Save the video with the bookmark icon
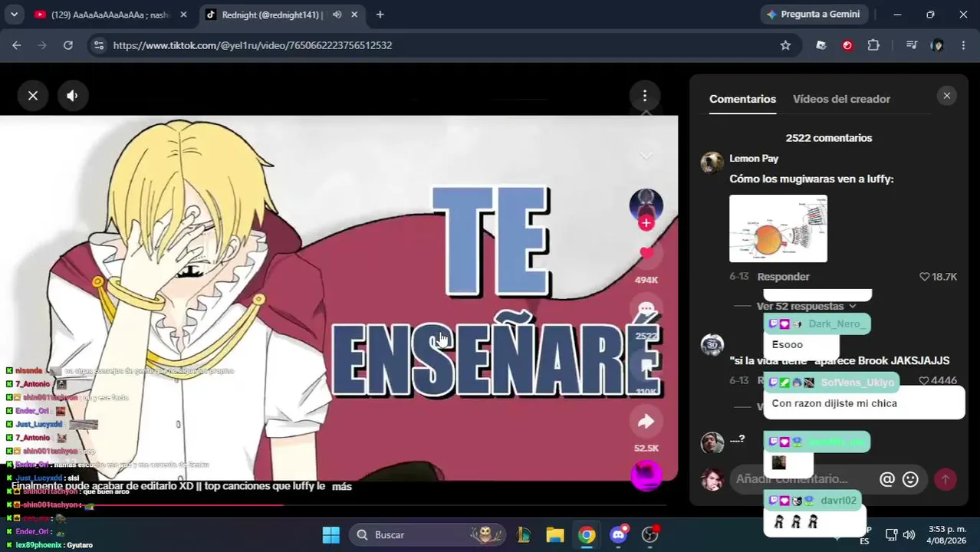This screenshot has width=980, height=552. click(x=646, y=366)
